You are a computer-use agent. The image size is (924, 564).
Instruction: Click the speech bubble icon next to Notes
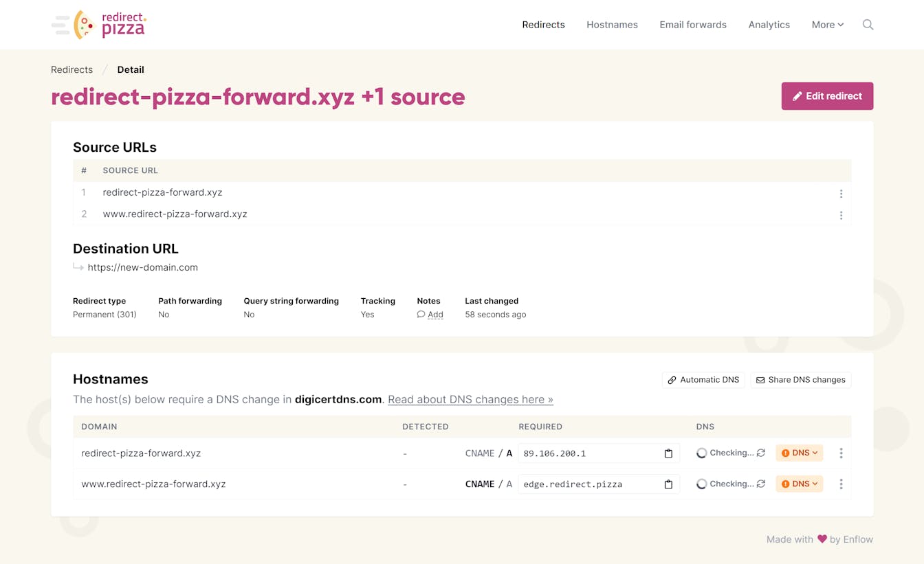coord(421,315)
